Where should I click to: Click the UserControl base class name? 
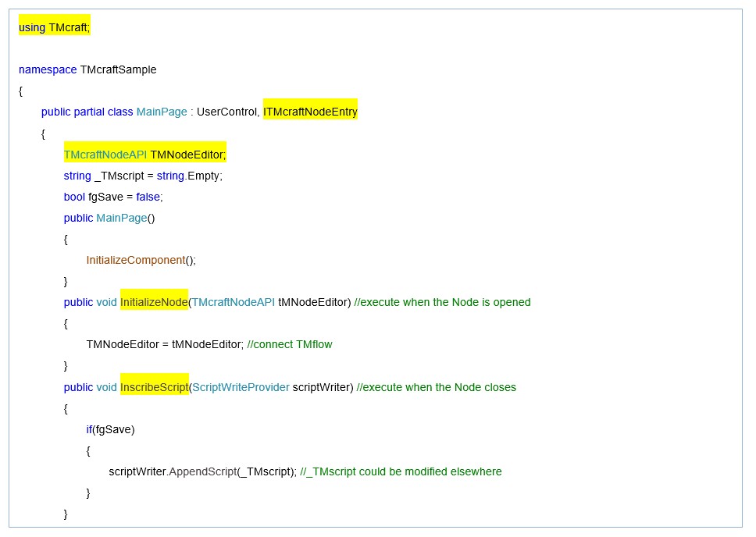pos(226,112)
